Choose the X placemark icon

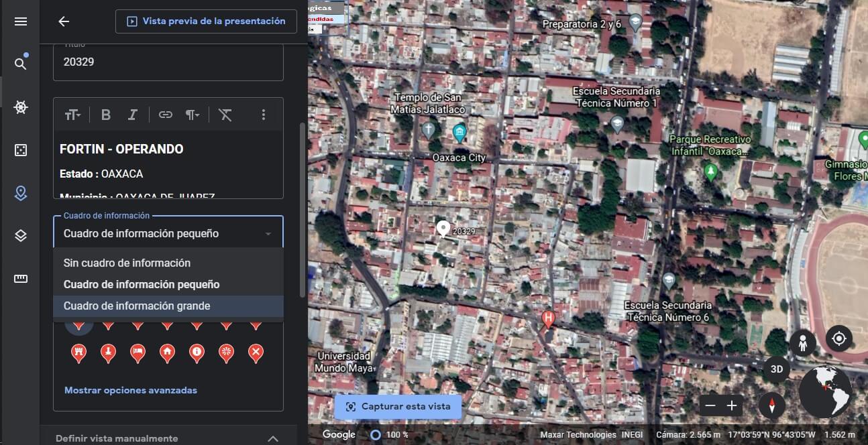pos(256,352)
